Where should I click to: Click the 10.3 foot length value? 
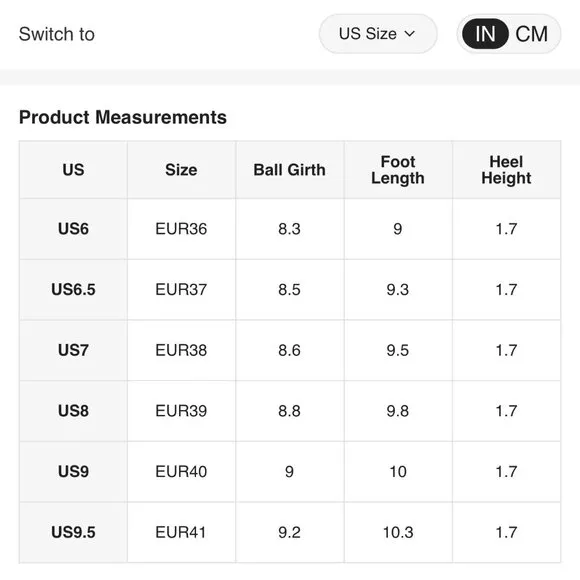click(398, 532)
